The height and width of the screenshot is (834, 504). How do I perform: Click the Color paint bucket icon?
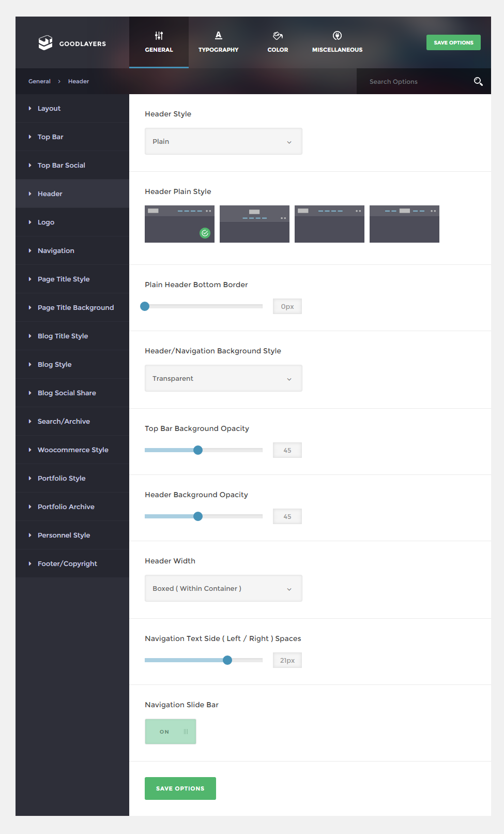tap(278, 36)
